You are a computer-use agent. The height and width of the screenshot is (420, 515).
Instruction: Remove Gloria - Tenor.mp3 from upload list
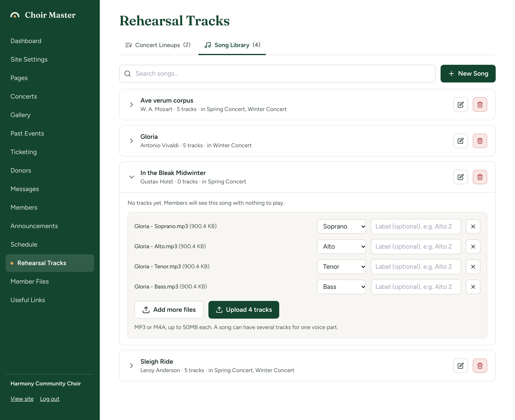coord(473,267)
